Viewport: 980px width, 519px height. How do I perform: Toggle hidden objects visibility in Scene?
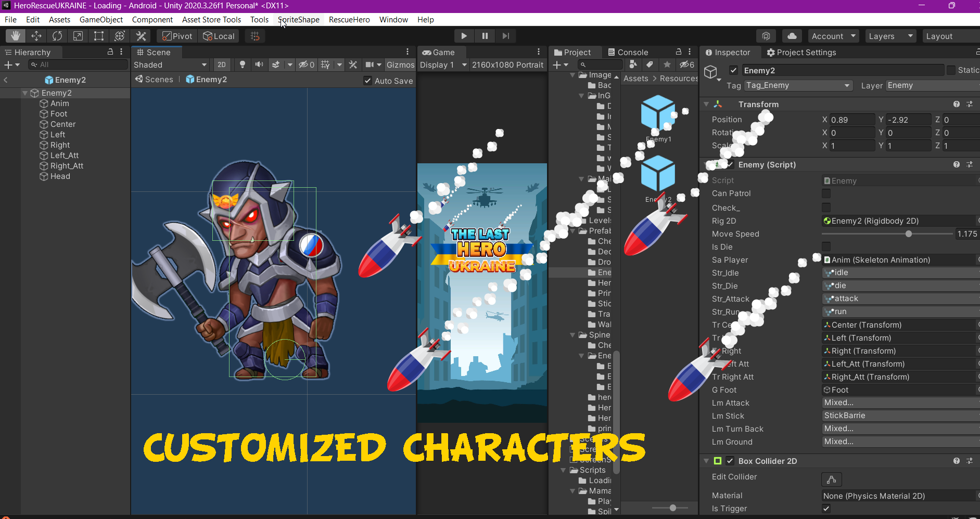coord(306,64)
